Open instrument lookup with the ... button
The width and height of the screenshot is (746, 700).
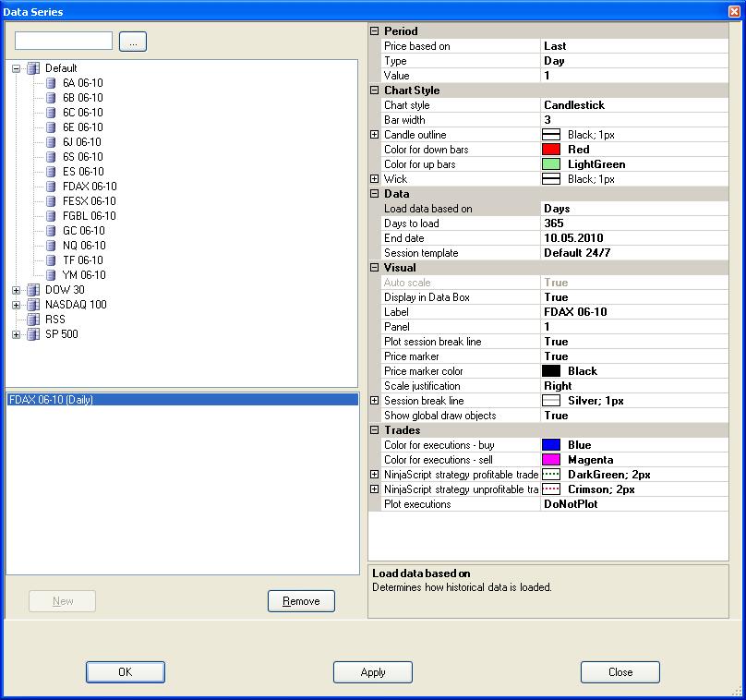133,42
